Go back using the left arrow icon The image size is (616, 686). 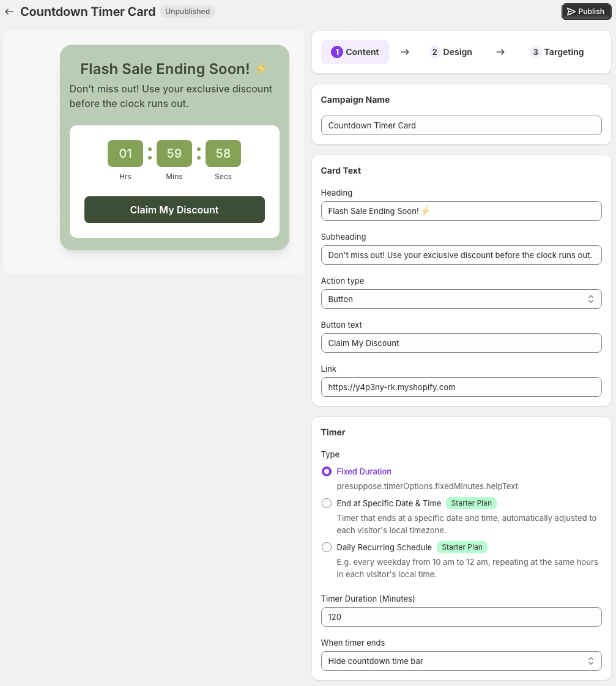[9, 12]
